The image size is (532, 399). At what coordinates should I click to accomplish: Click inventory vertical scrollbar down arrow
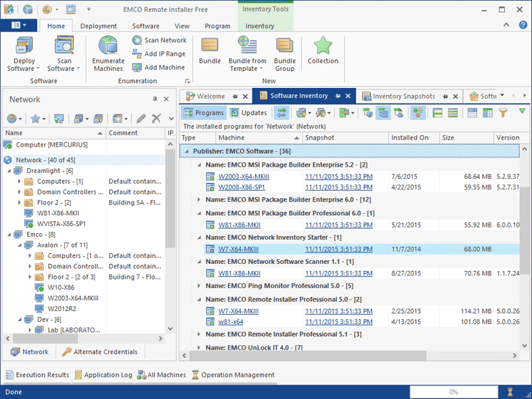[x=525, y=345]
